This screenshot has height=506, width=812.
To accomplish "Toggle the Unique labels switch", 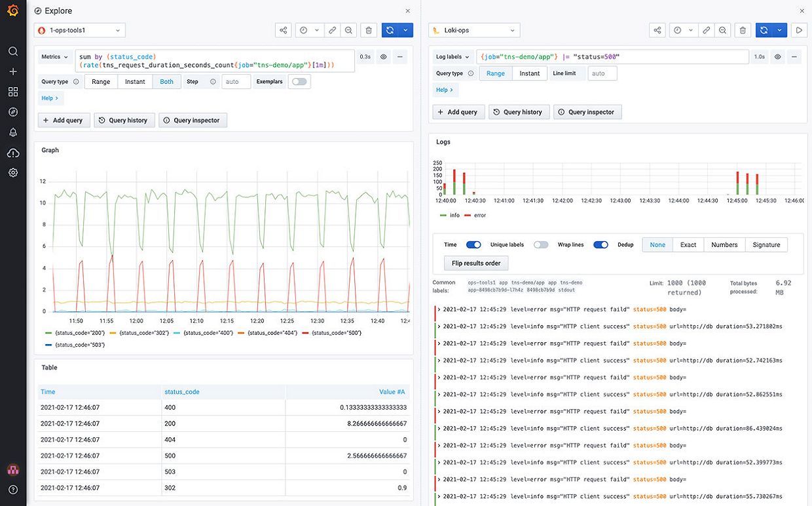I will pyautogui.click(x=541, y=244).
